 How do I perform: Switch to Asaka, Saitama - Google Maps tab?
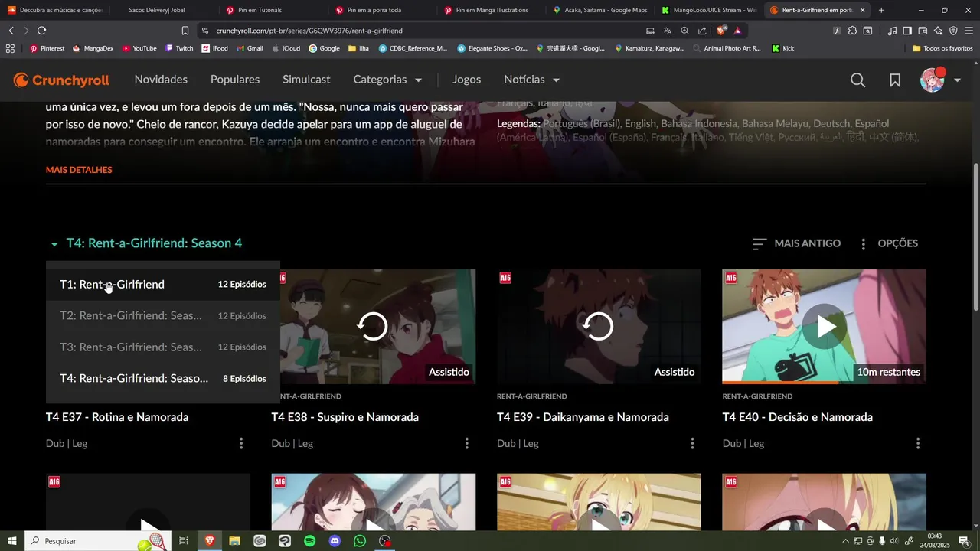[x=601, y=10]
